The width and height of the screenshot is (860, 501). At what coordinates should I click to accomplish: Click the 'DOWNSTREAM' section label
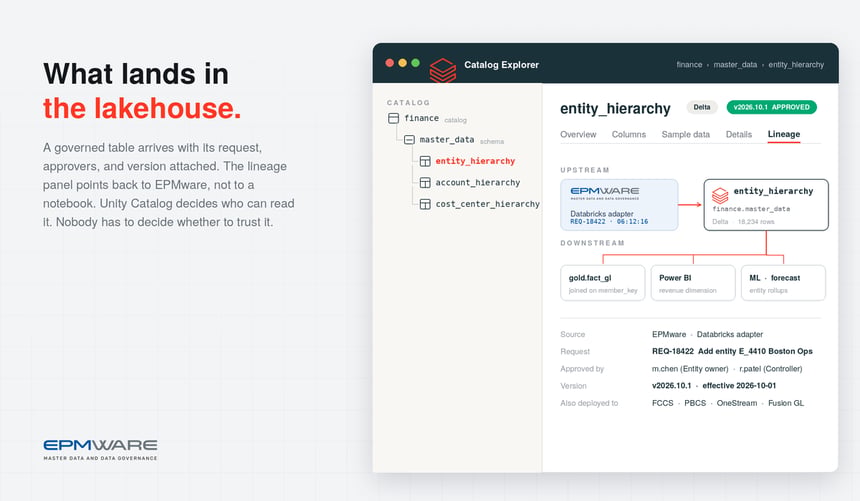pos(592,243)
